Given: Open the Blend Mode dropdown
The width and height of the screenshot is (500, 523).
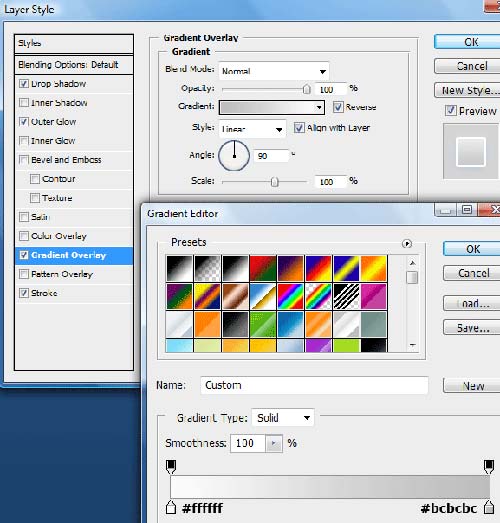Looking at the screenshot, I should [274, 71].
